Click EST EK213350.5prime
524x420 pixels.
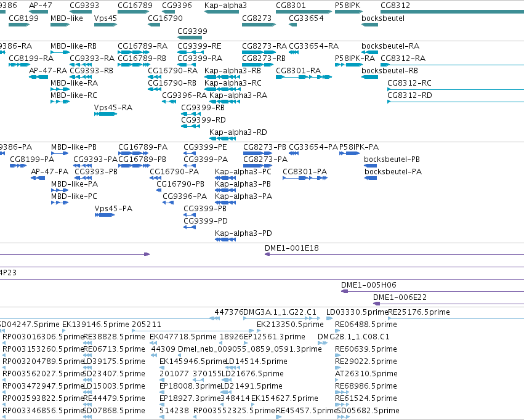[290, 325]
